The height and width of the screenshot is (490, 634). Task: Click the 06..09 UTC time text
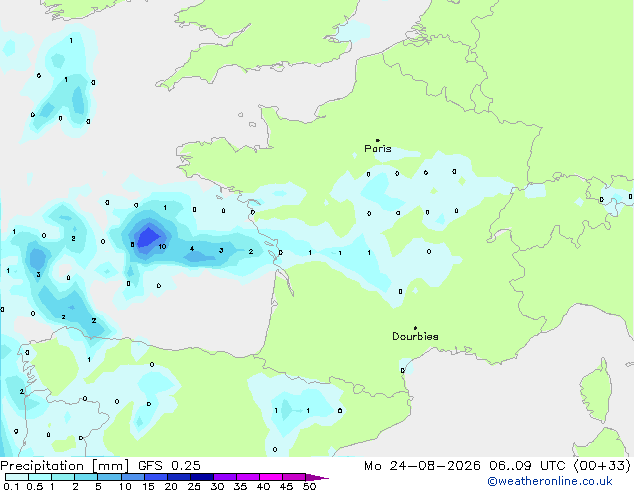click(527, 466)
